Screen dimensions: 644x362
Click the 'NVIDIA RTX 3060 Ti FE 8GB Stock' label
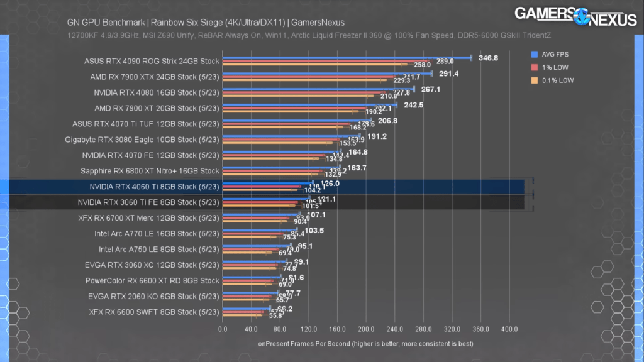click(148, 202)
